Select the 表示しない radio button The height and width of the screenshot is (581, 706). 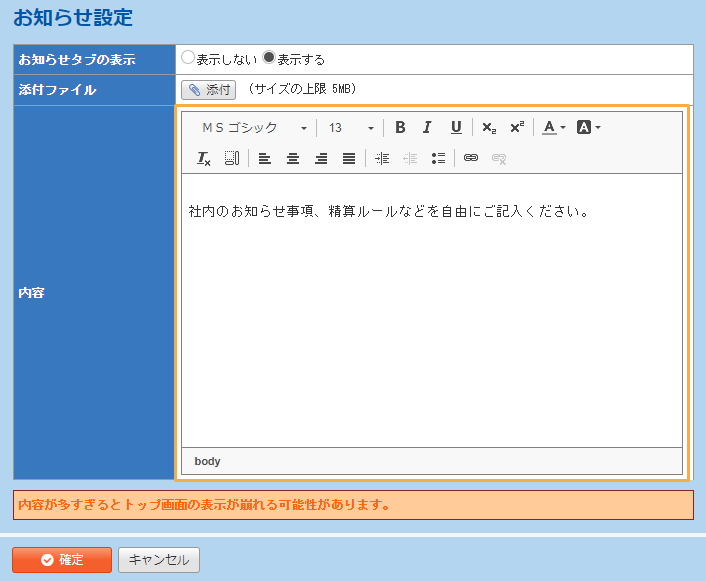click(188, 59)
